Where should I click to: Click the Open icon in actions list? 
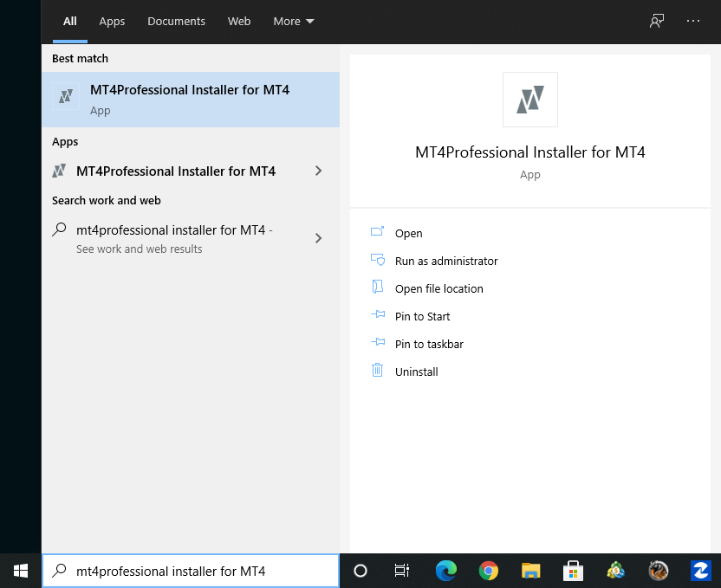click(x=378, y=231)
